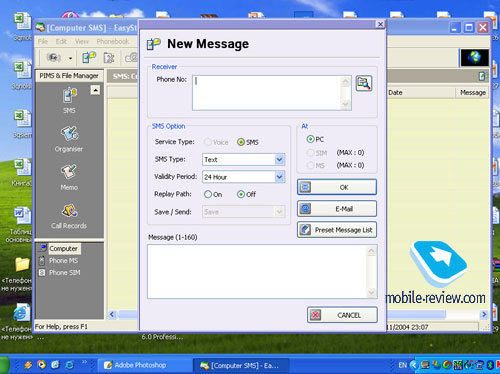500x374 pixels.
Task: Expand quick launch overflow chevron
Action: 84,361
